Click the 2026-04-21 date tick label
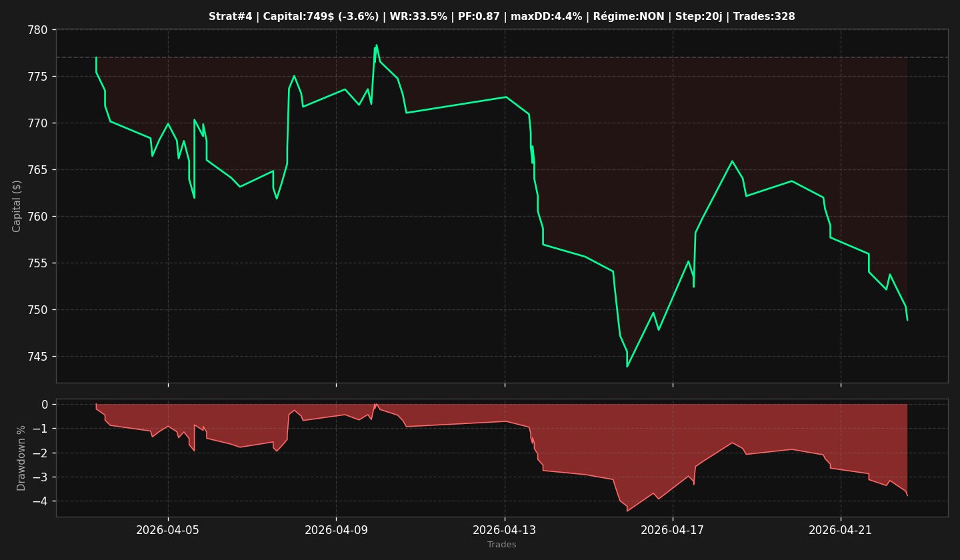 click(x=841, y=530)
